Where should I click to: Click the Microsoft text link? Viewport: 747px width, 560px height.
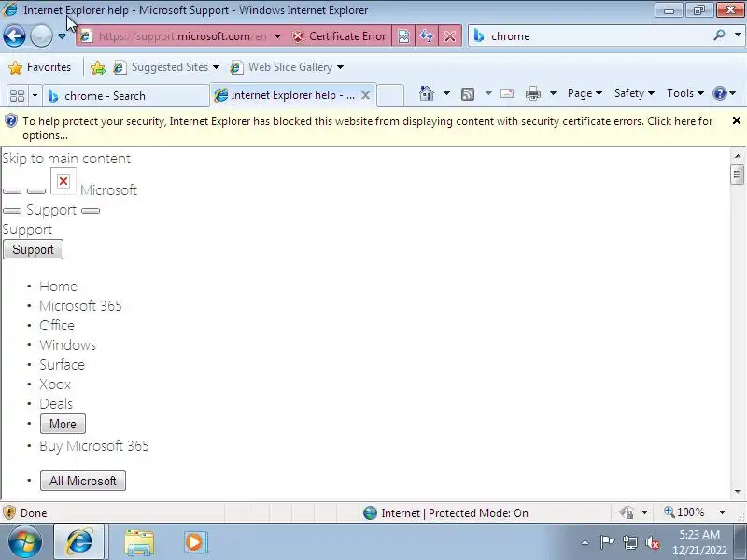108,190
